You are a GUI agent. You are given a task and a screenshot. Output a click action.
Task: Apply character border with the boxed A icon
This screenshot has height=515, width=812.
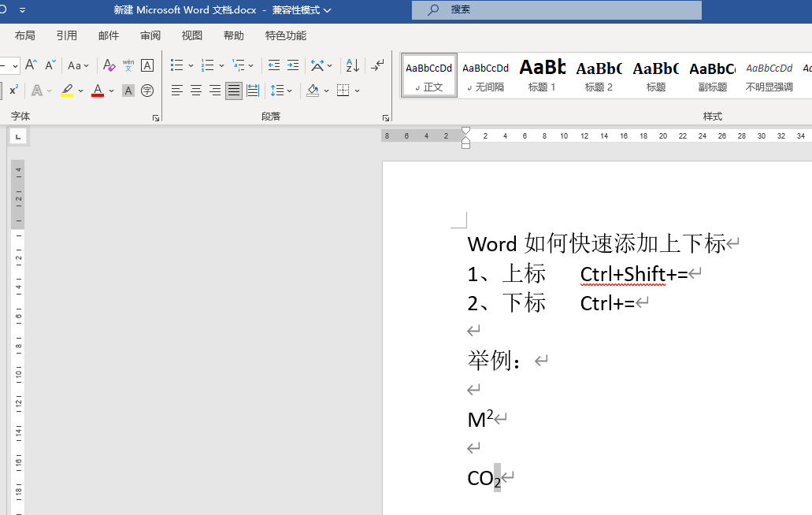coord(147,65)
